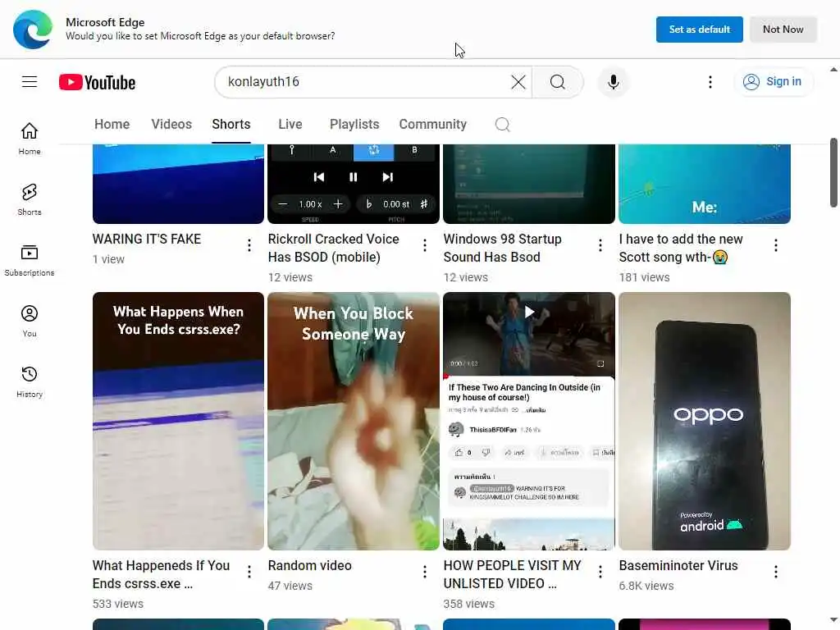840x630 pixels.
Task: Open Shorts in the left sidebar
Action: pos(30,199)
